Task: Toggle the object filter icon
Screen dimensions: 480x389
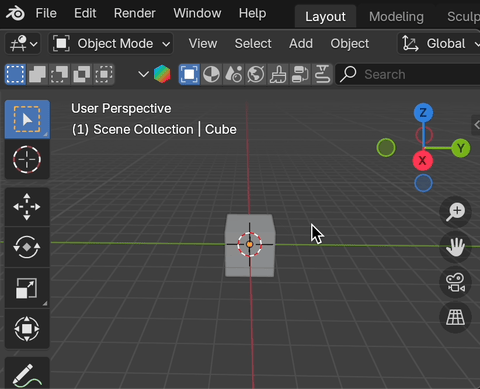Action: pyautogui.click(x=189, y=74)
